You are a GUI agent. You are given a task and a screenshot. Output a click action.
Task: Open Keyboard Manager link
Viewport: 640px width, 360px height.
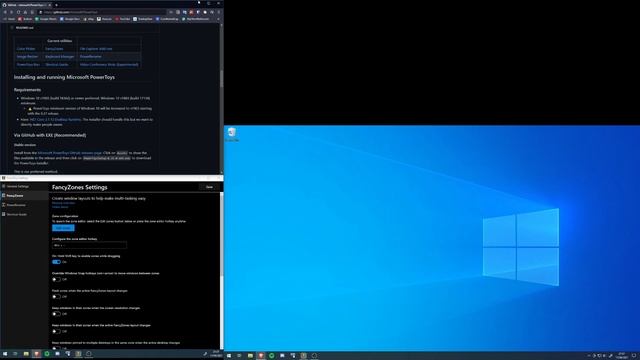pyautogui.click(x=60, y=57)
